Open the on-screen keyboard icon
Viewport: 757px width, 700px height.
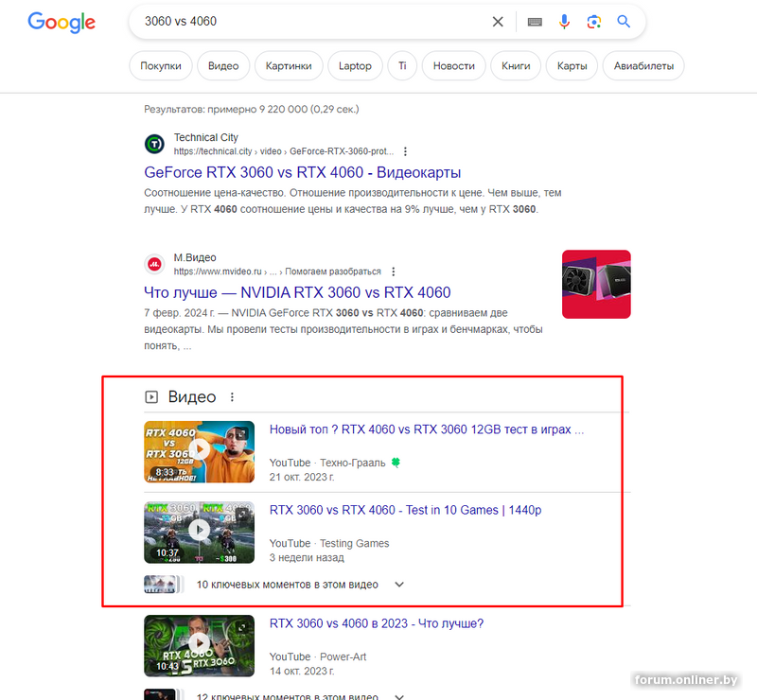[x=535, y=22]
